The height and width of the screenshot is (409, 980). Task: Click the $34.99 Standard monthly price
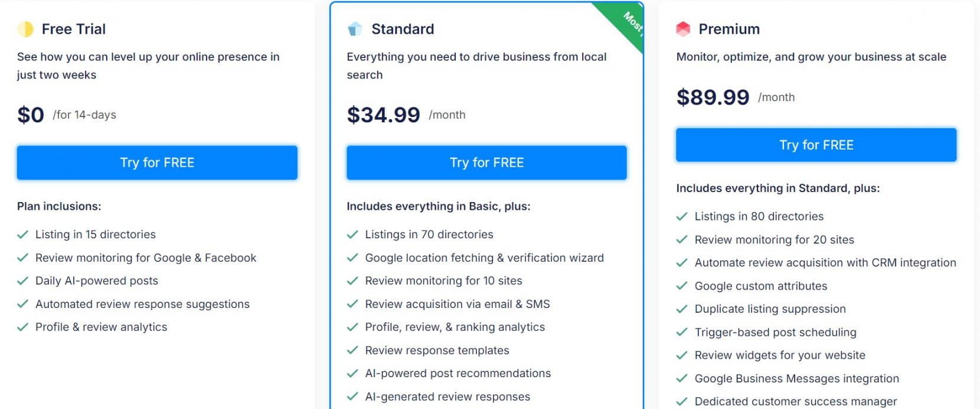384,115
